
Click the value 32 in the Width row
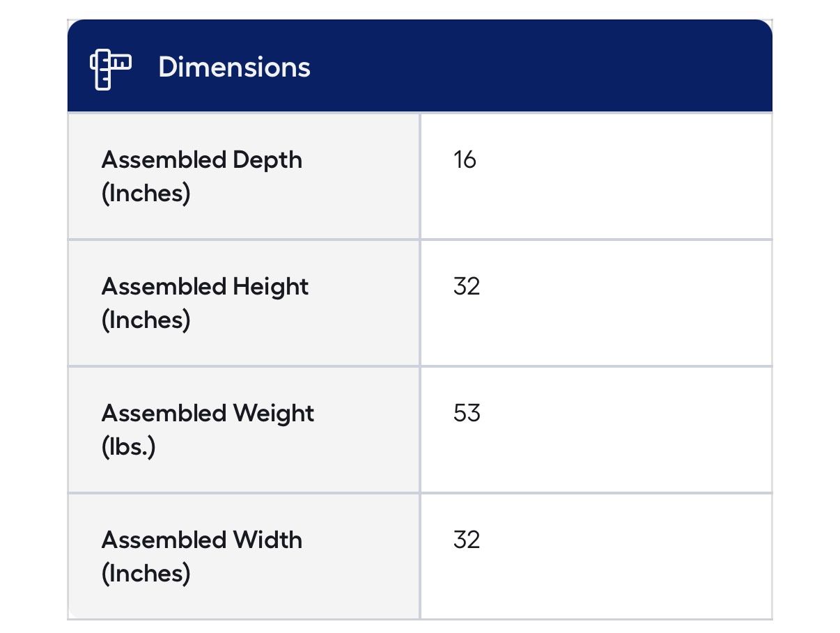click(466, 540)
